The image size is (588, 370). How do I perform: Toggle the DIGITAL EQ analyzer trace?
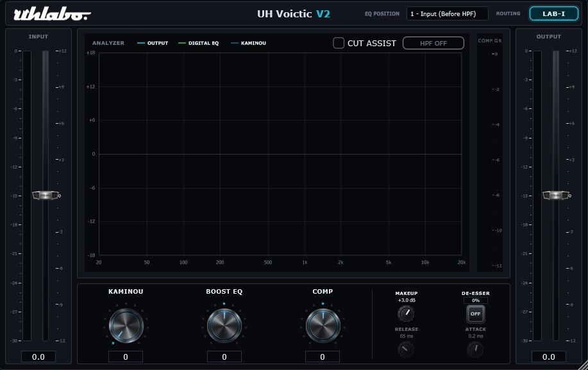[x=198, y=43]
